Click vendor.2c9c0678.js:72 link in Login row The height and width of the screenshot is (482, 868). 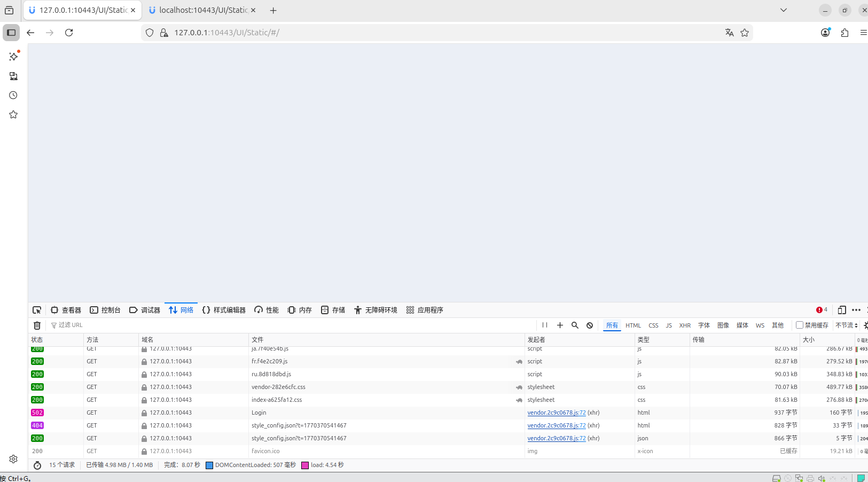(x=557, y=413)
